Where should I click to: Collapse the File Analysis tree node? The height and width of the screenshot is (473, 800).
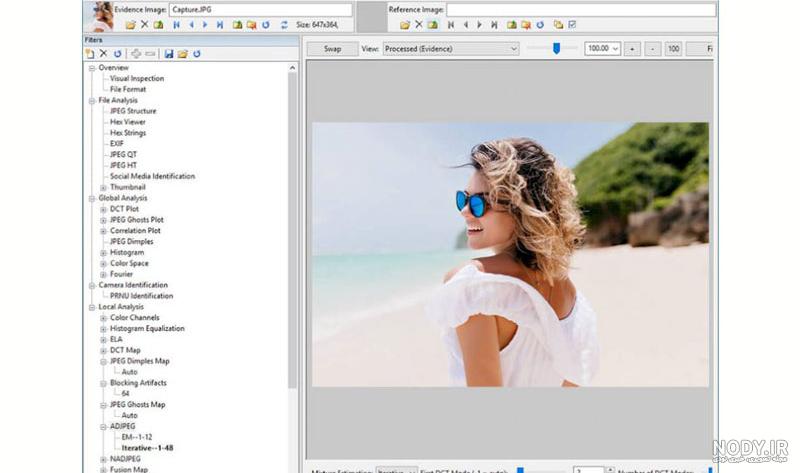click(x=92, y=101)
